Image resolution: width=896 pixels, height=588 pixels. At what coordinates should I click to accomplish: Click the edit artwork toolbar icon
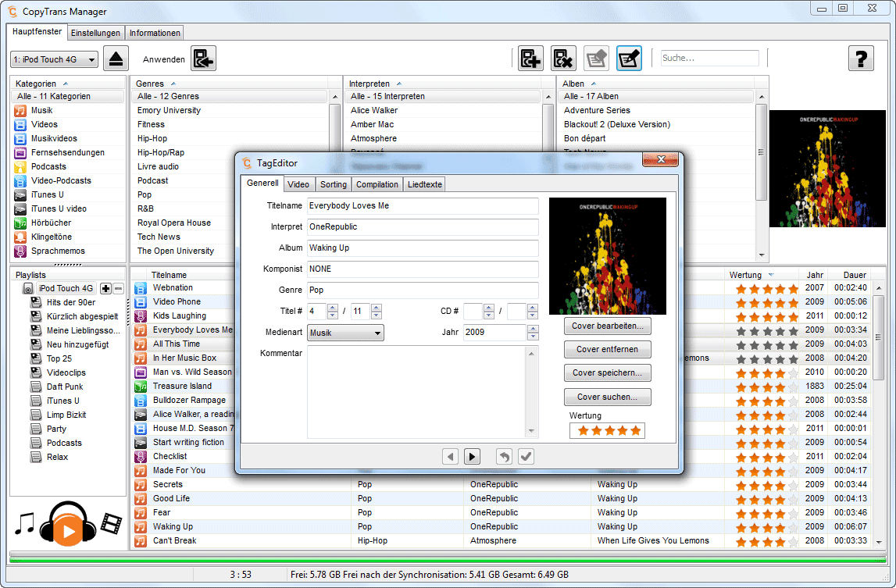pyautogui.click(x=596, y=59)
